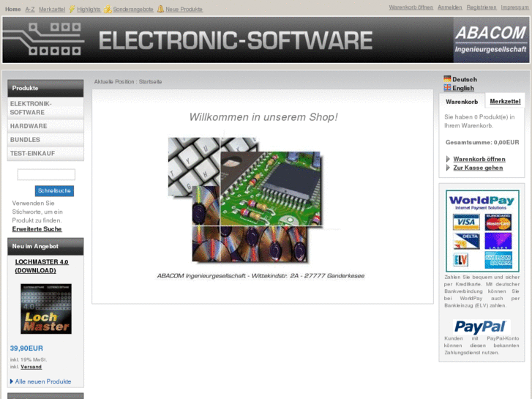
Task: Open the Versand shipping info link
Action: (31, 367)
